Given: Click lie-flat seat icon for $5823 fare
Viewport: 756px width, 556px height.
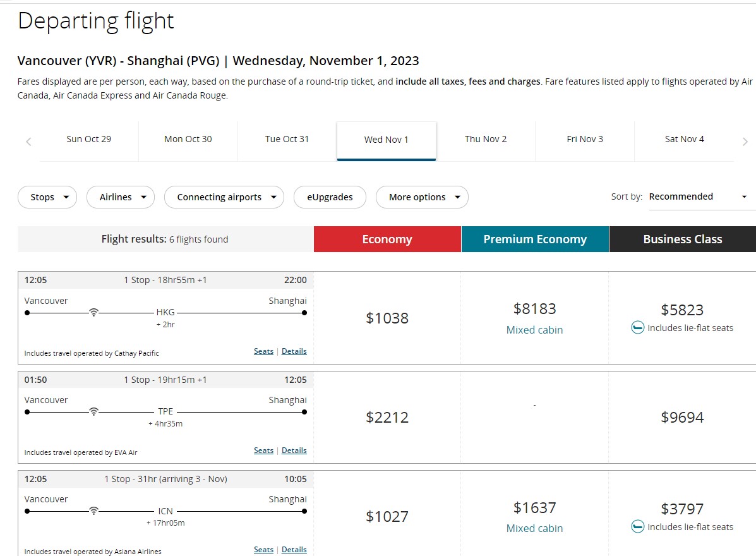Looking at the screenshot, I should [638, 328].
